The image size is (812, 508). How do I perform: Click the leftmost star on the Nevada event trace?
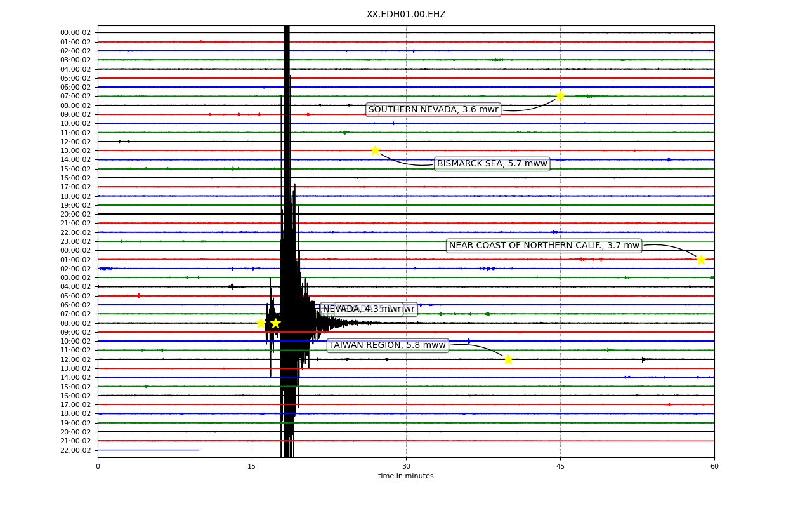[261, 323]
